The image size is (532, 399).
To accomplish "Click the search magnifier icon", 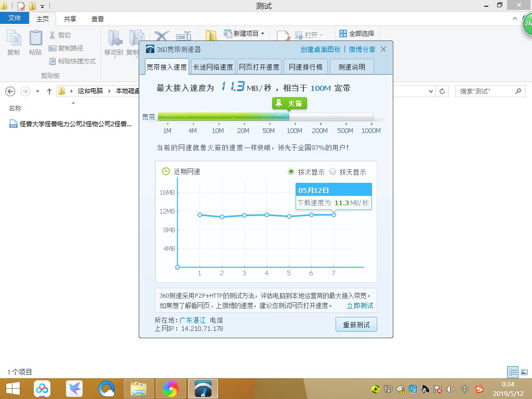I will (x=518, y=91).
